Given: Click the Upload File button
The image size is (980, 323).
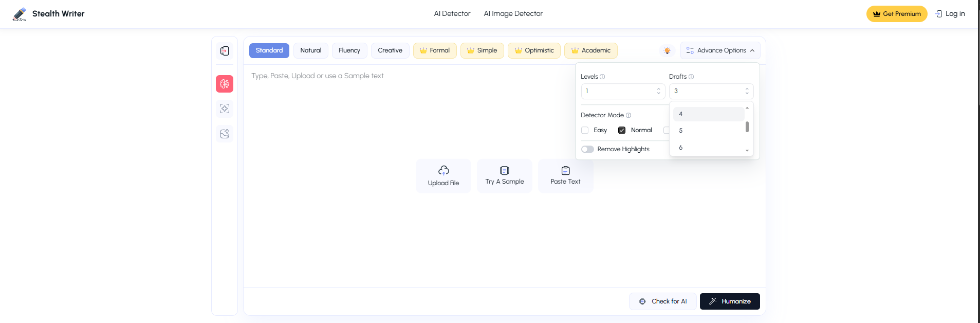Looking at the screenshot, I should [443, 176].
